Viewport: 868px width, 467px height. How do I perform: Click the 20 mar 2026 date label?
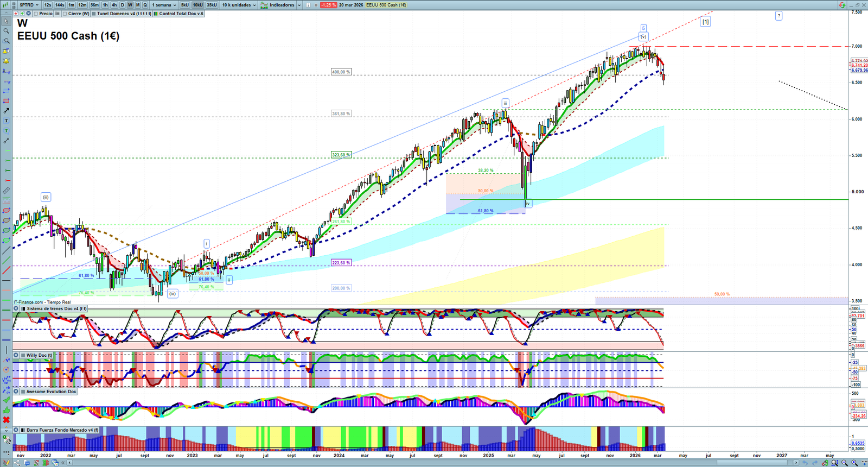351,5
